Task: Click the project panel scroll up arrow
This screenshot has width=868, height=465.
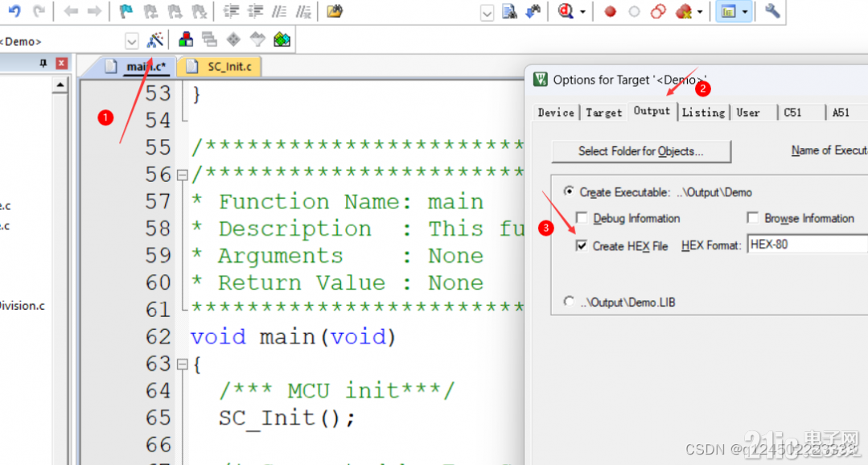Action: pyautogui.click(x=60, y=85)
